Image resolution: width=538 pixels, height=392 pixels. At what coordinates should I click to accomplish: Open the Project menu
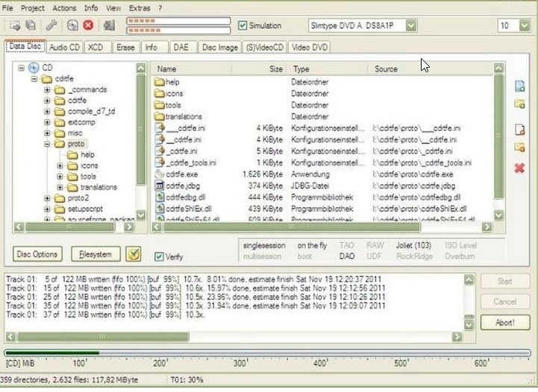pos(33,8)
